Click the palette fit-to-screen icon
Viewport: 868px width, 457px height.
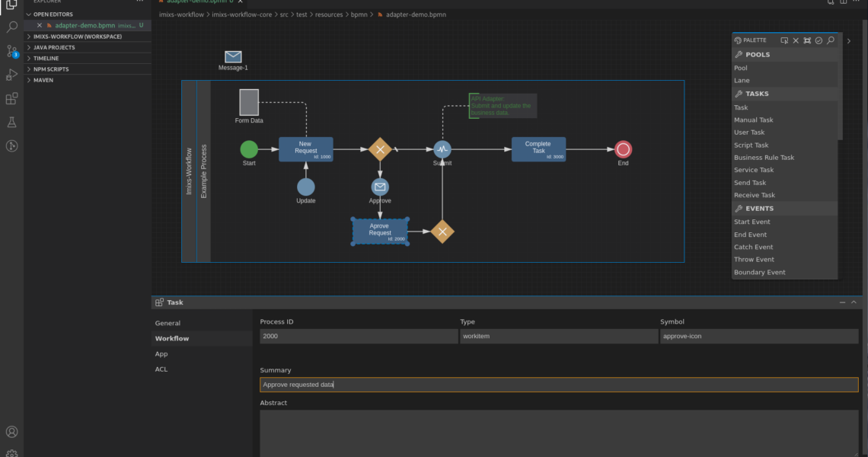tap(807, 40)
